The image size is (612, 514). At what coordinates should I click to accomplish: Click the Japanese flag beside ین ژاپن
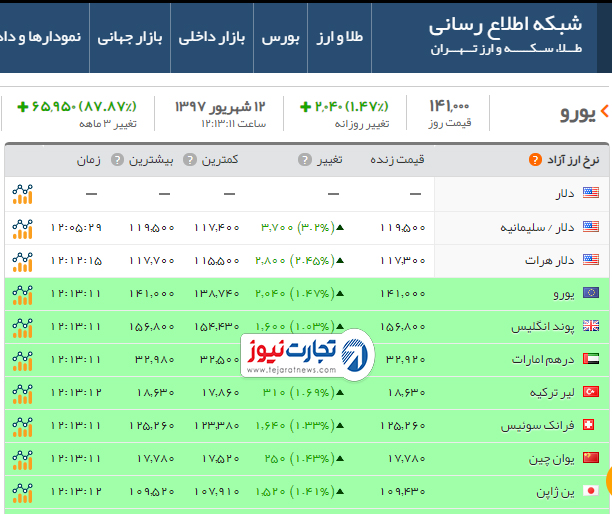click(x=591, y=491)
